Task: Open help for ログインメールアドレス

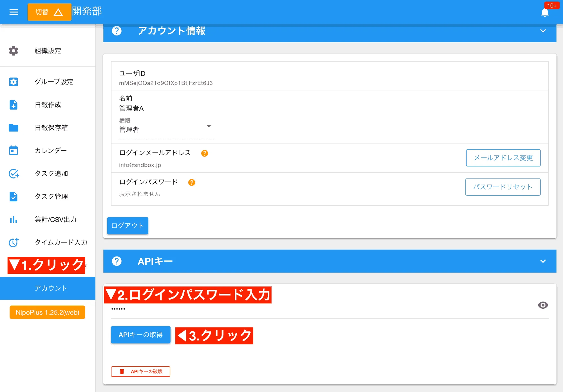Action: pos(205,153)
